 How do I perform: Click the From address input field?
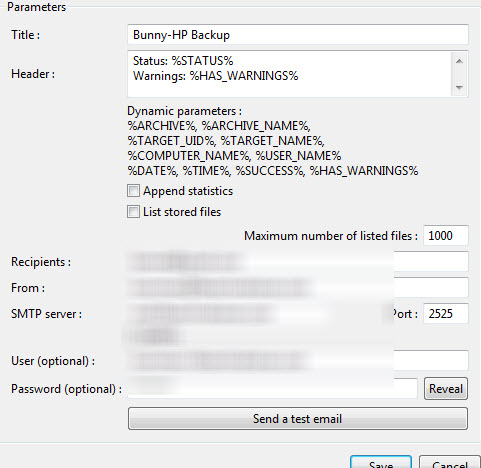(x=298, y=288)
